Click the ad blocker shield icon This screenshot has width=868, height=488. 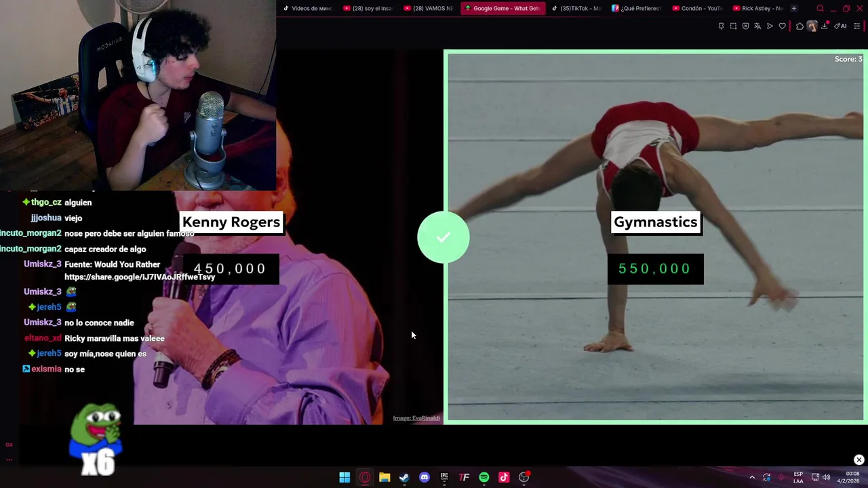tap(745, 26)
